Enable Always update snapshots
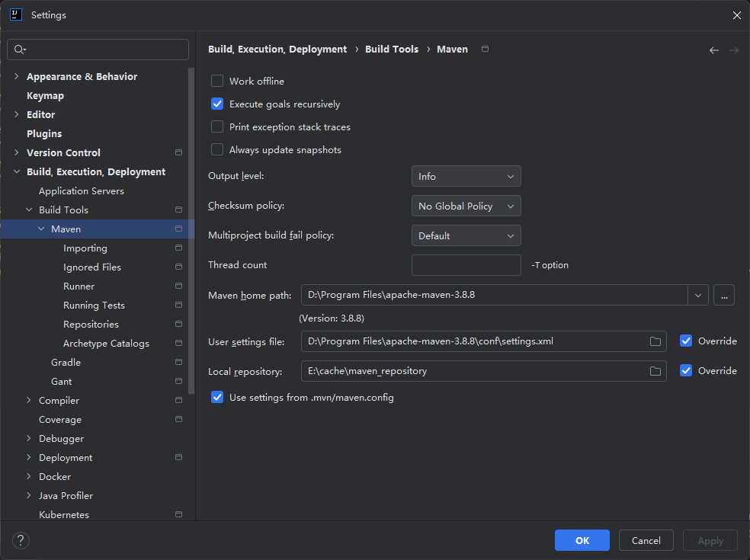This screenshot has width=750, height=560. coord(217,149)
